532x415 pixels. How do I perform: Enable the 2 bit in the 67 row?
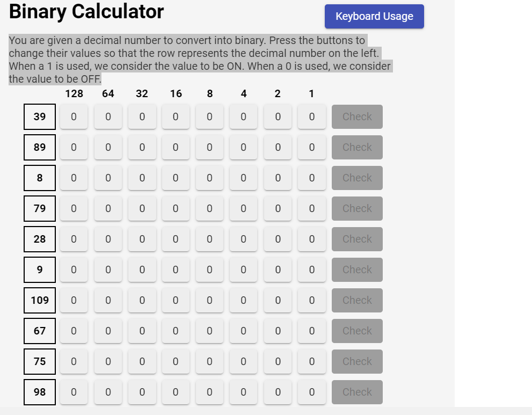click(278, 331)
